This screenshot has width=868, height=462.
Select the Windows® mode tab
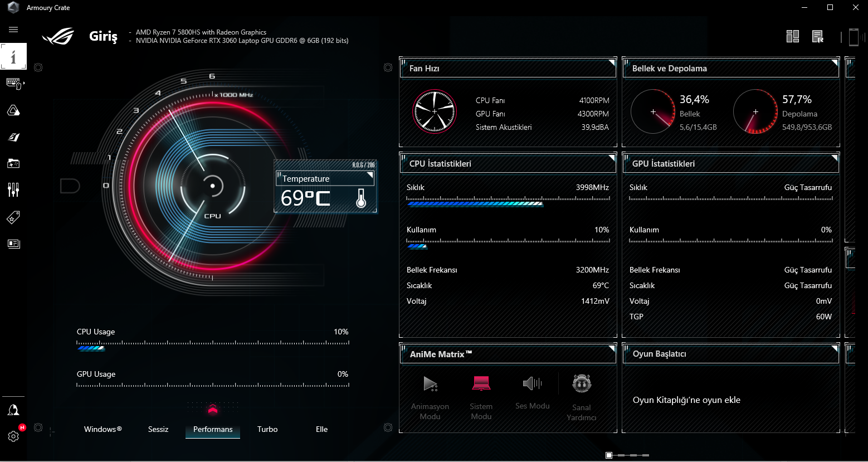pos(103,429)
